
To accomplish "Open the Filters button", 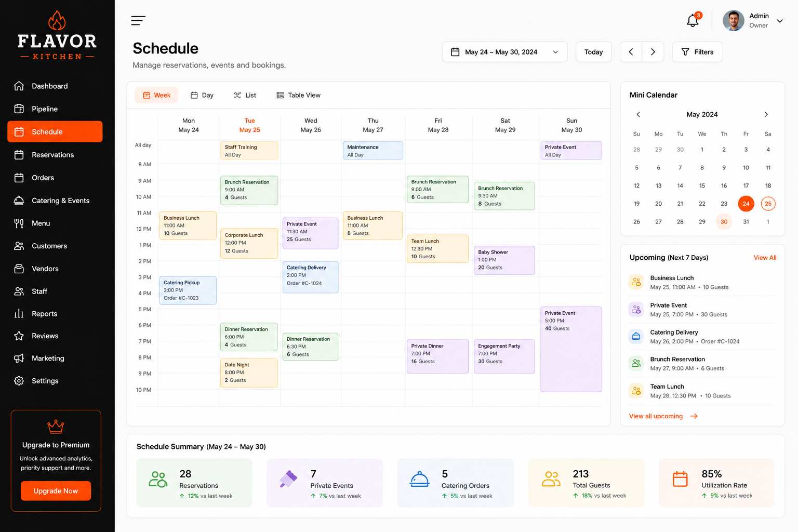I will pos(697,52).
